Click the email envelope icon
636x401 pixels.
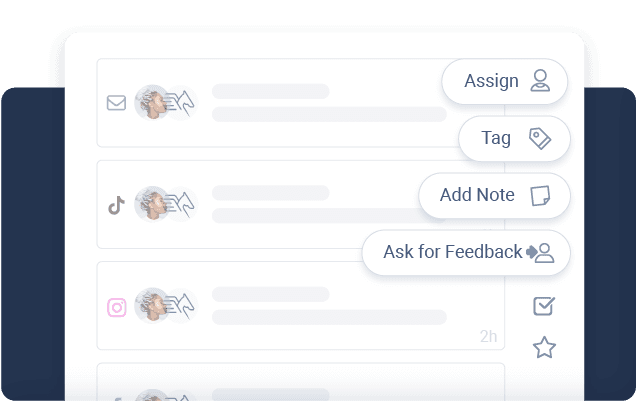click(x=116, y=103)
